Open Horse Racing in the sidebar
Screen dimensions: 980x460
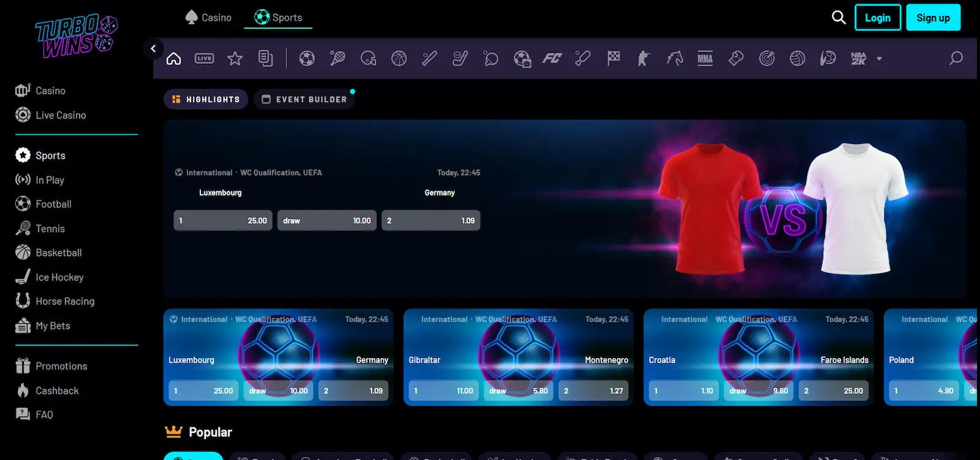[55, 301]
